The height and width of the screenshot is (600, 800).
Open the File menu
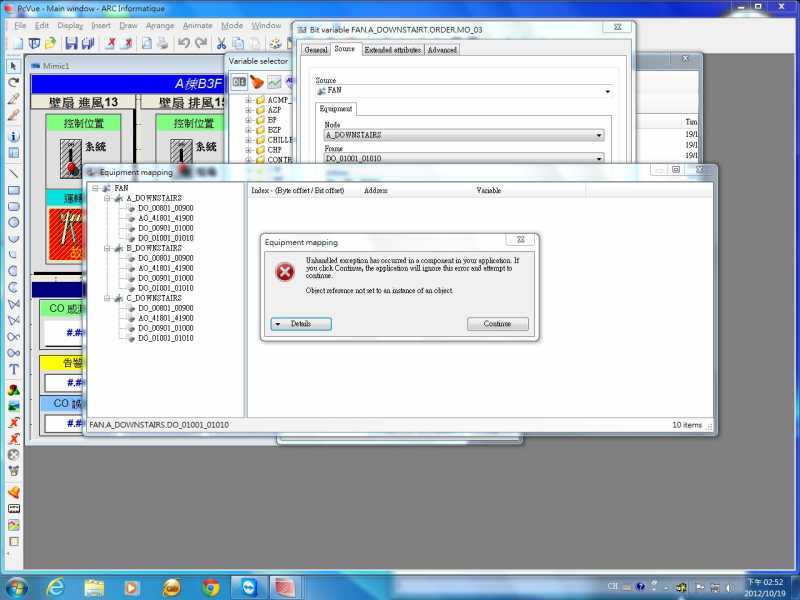pyautogui.click(x=20, y=26)
